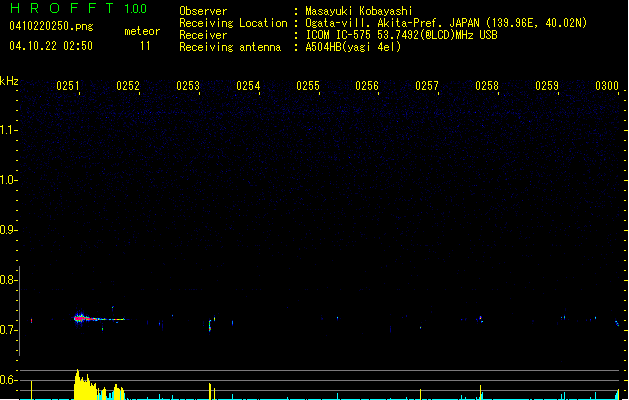Click time marker 0256
Screen dimensions: 629x400
coord(367,86)
